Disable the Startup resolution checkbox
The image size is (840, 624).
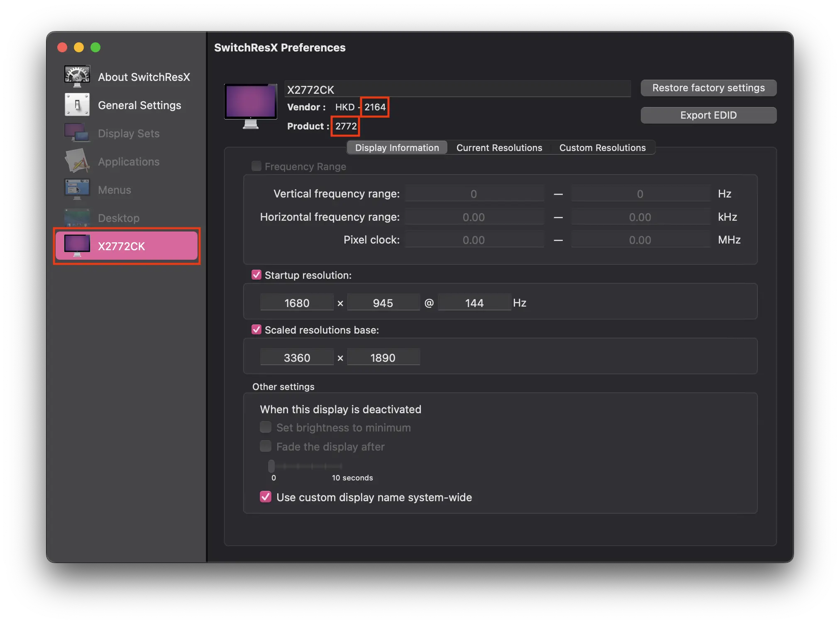point(256,275)
